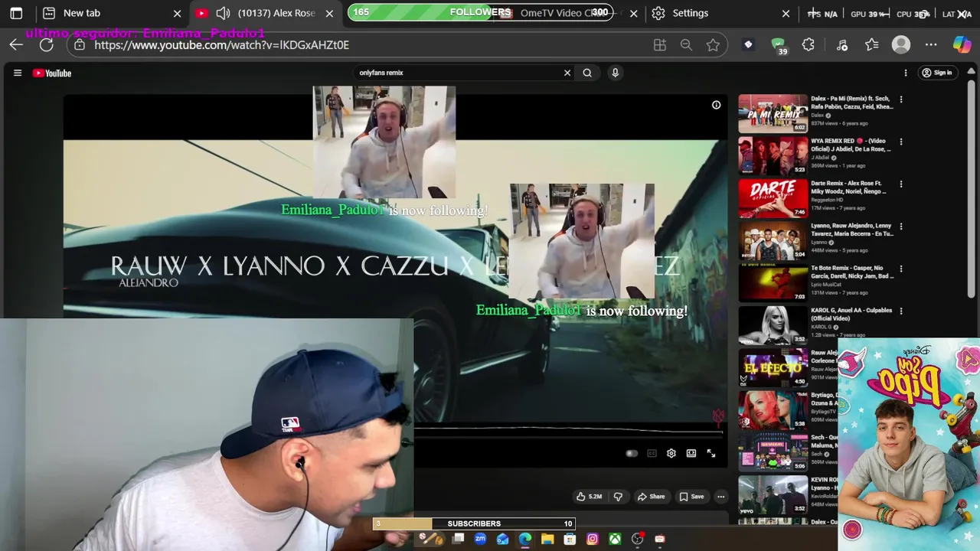Open menu for Dalex Pa Mi video
Image resolution: width=980 pixels, height=551 pixels.
click(x=901, y=99)
